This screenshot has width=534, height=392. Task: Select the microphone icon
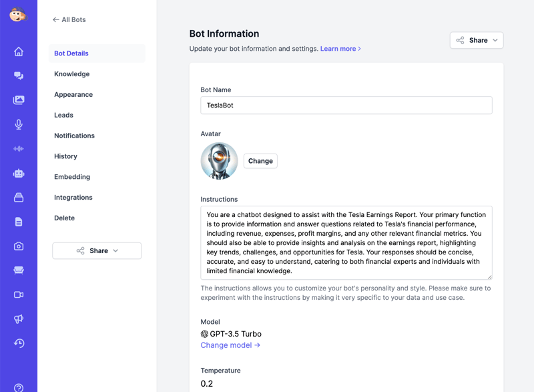19,124
